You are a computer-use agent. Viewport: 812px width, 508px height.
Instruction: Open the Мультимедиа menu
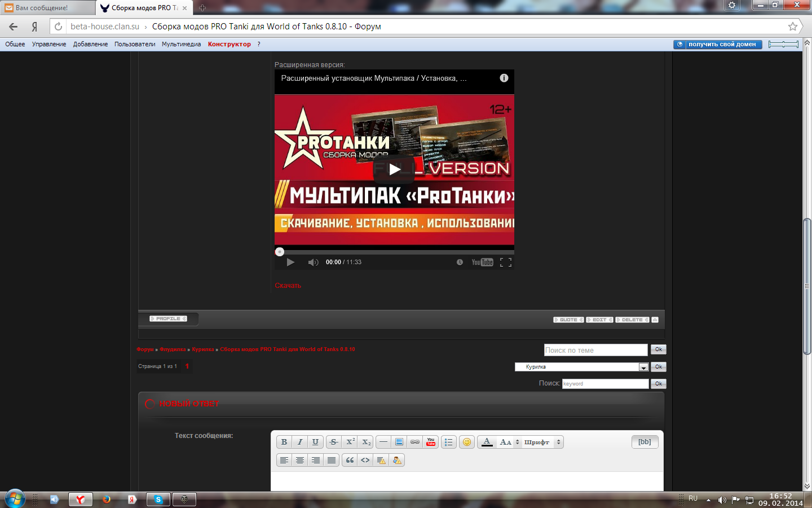pyautogui.click(x=181, y=44)
